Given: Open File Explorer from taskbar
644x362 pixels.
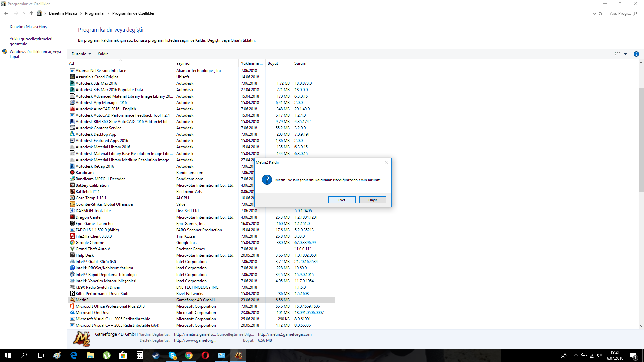Looking at the screenshot, I should click(x=90, y=355).
